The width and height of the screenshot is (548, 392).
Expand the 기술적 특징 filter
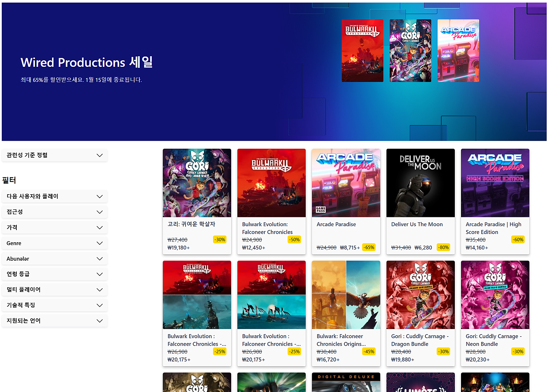(54, 305)
